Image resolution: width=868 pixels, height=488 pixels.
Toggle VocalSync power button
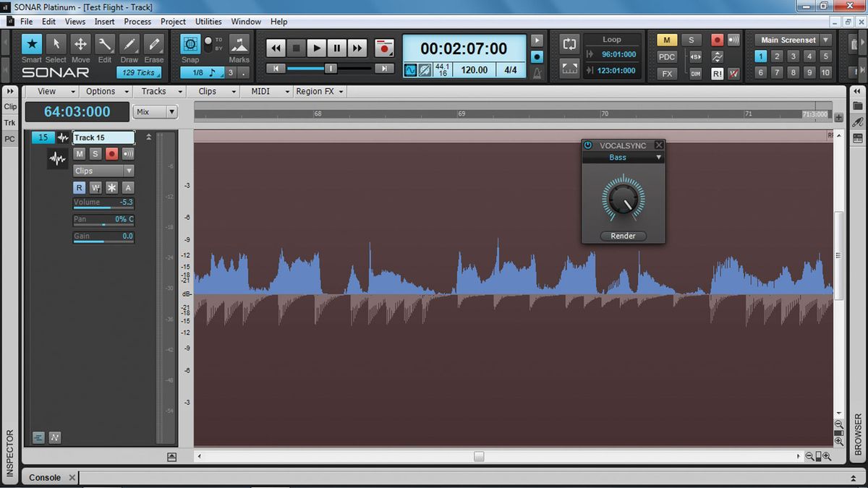point(588,145)
